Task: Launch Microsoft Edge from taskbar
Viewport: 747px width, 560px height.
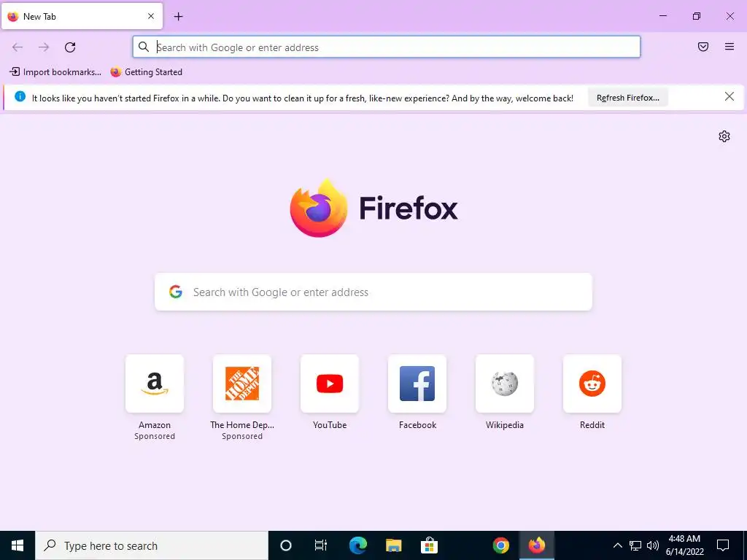Action: [x=357, y=545]
